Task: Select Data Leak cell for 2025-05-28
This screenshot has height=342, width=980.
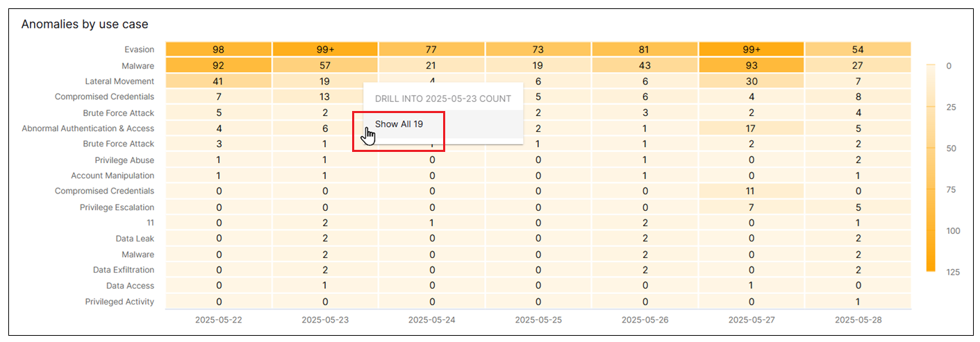Action: 858,239
